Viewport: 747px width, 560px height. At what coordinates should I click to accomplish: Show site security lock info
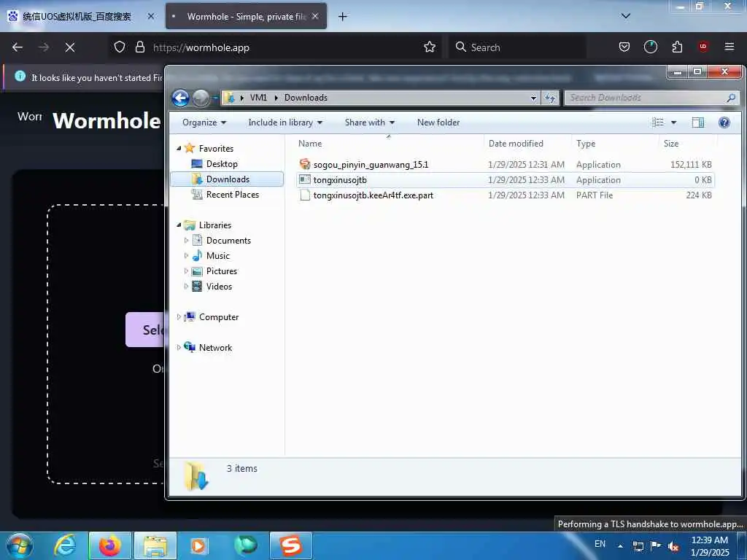[x=139, y=47]
